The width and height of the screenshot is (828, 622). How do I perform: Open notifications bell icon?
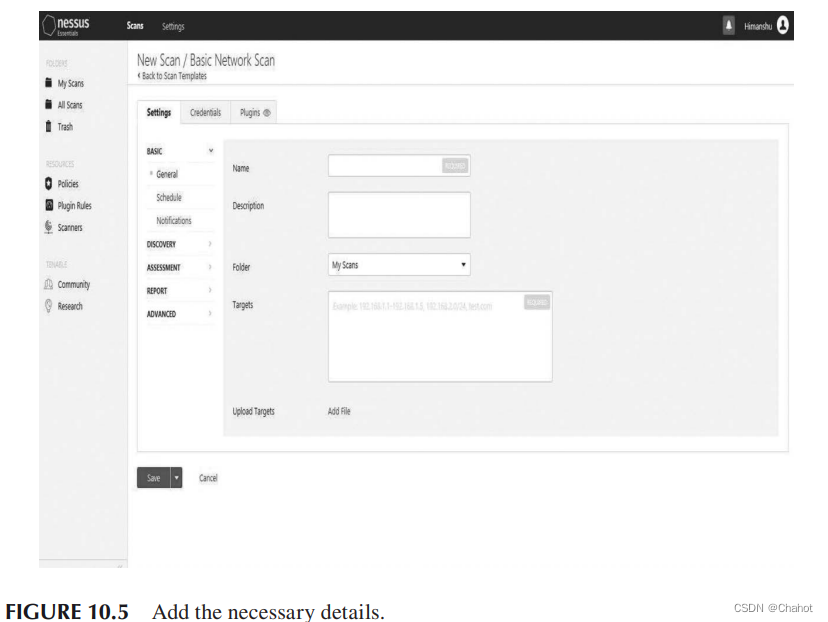pos(728,25)
